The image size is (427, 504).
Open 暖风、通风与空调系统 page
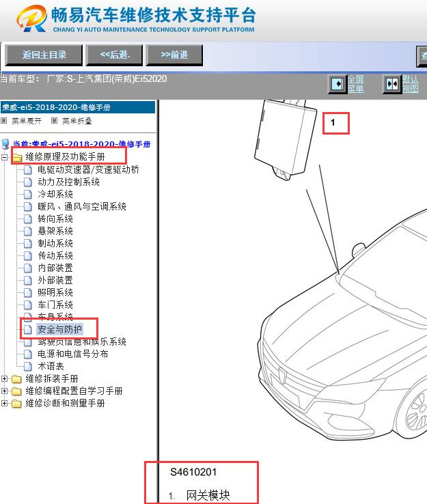82,206
